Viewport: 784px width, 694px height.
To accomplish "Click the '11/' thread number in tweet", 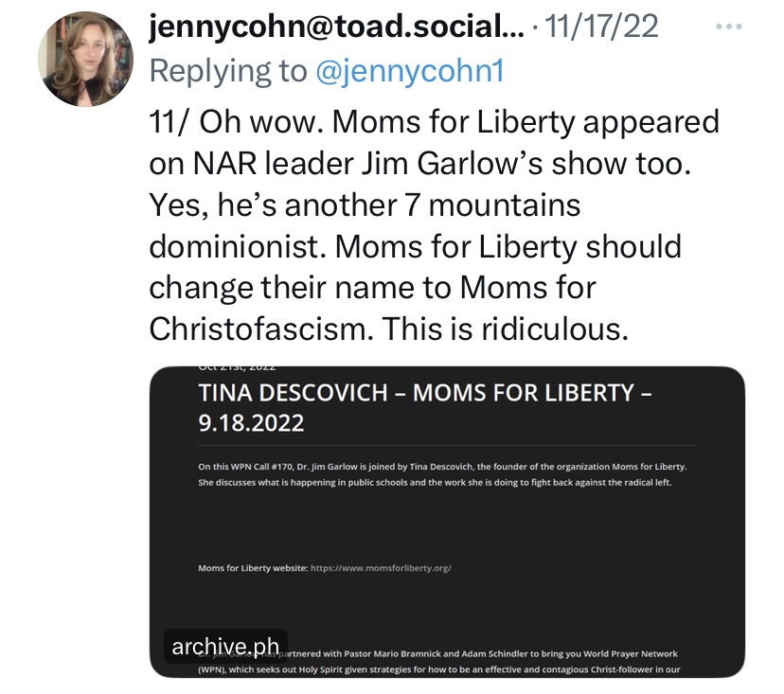I will [172, 122].
